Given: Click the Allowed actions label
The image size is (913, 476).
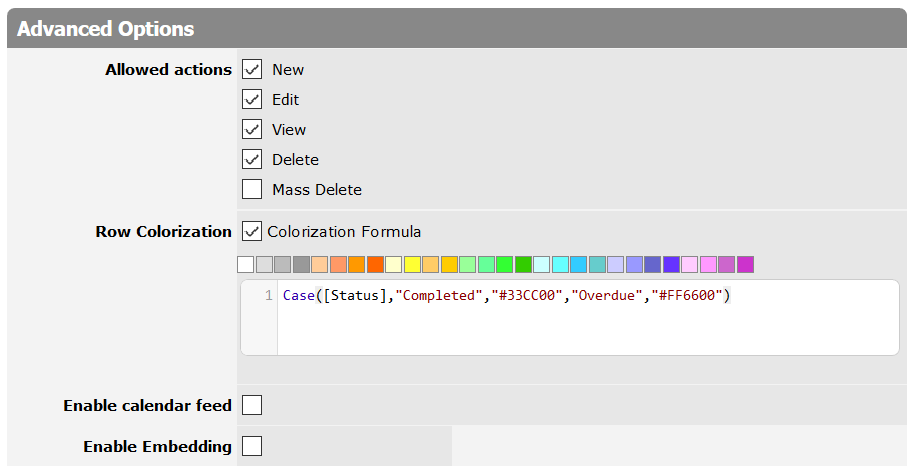Looking at the screenshot, I should coord(168,69).
